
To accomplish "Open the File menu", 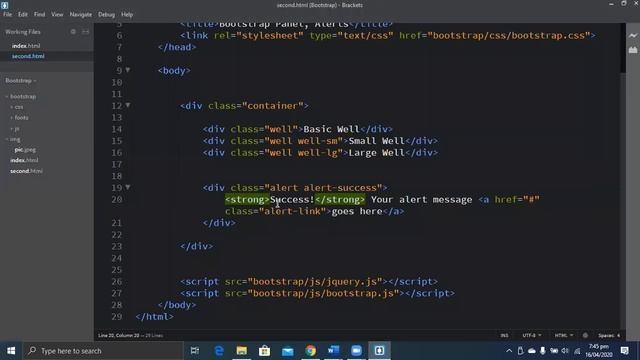I will (7, 14).
